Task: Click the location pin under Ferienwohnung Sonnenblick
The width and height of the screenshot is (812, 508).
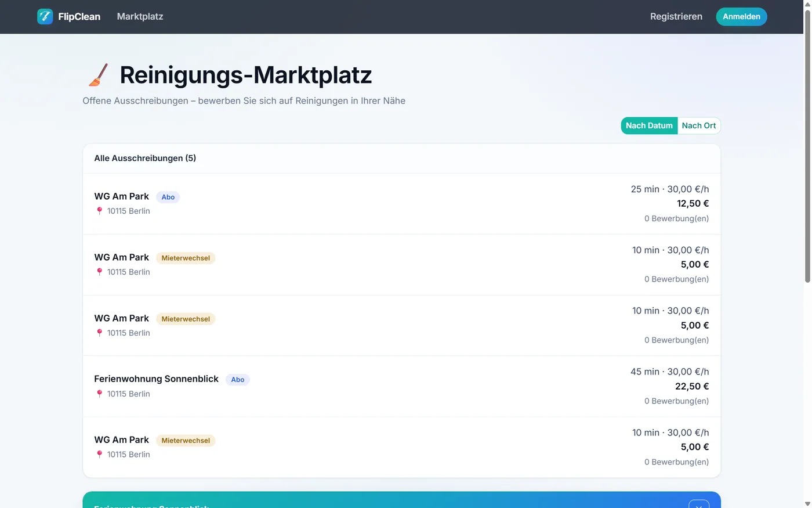Action: click(99, 394)
